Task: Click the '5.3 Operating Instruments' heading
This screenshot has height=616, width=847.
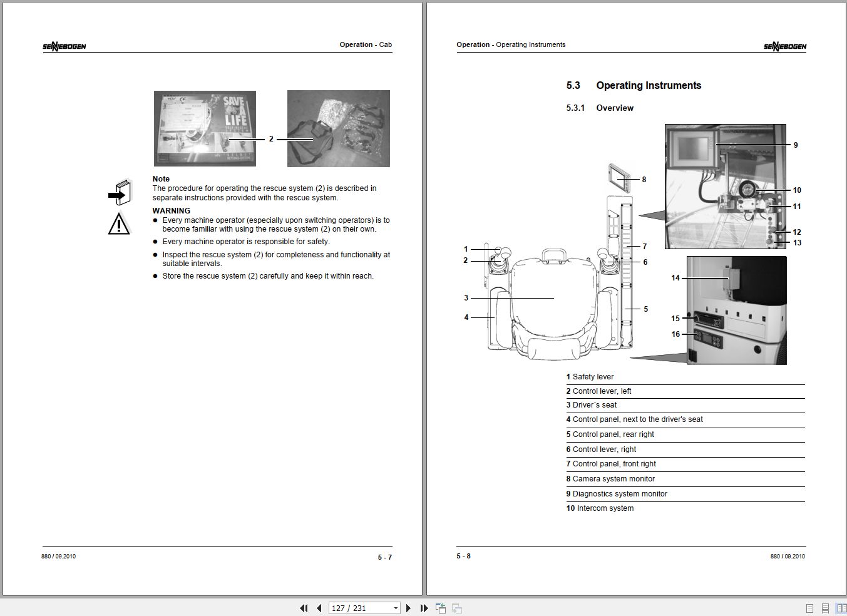Action: point(634,86)
